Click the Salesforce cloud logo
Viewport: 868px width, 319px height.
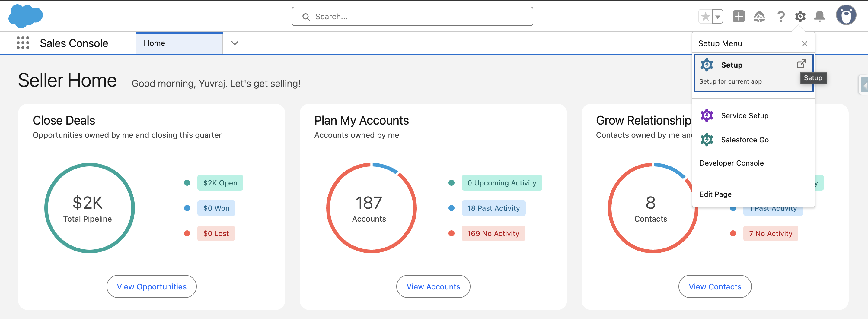coord(25,16)
